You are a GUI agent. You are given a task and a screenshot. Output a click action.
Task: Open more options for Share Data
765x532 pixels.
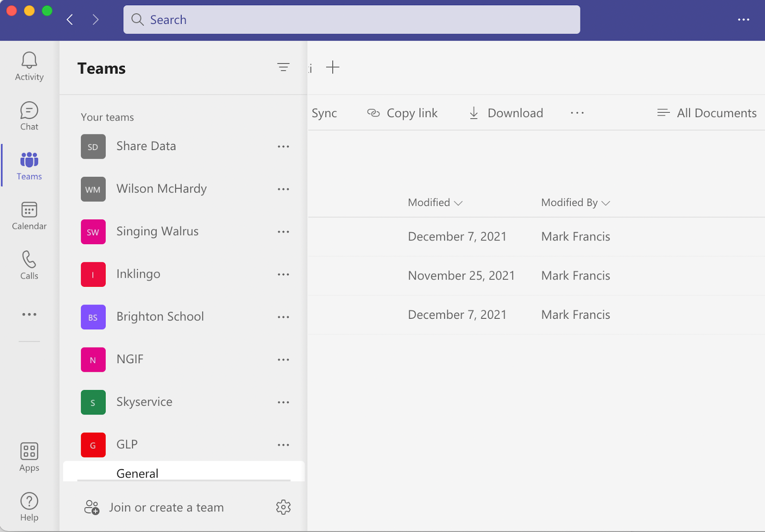pyautogui.click(x=284, y=147)
